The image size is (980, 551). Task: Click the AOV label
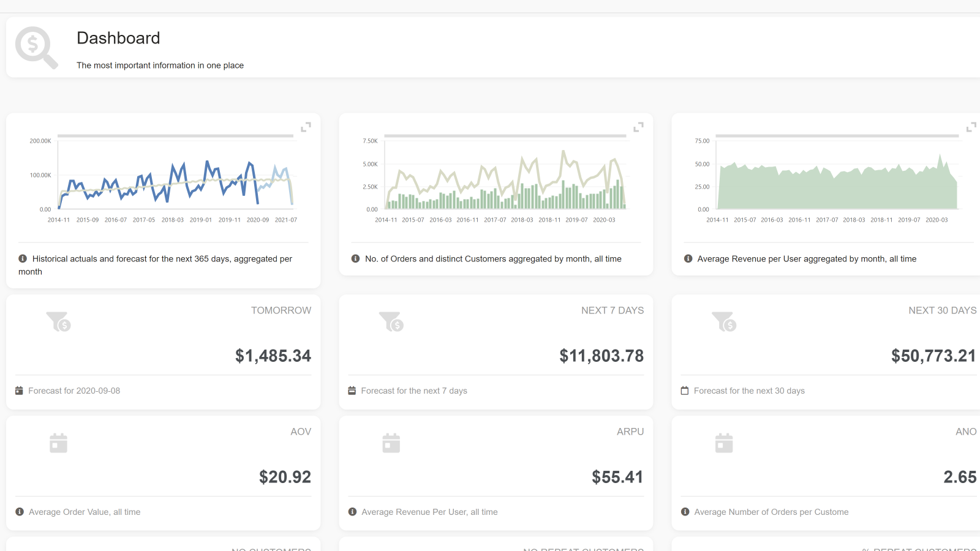point(301,432)
